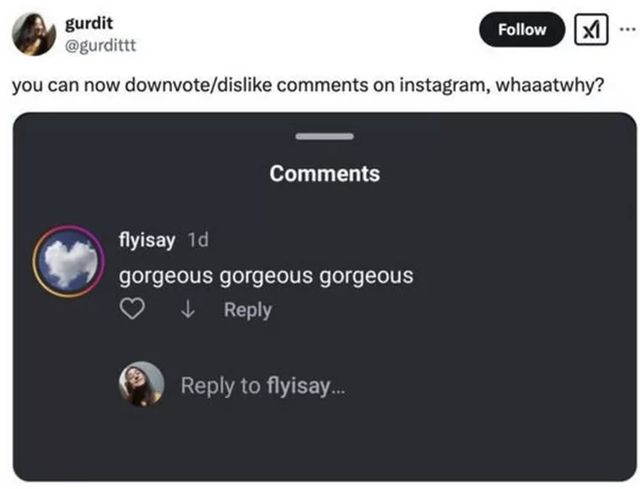
Task: Open gurdit's profile picture
Action: pos(33,34)
